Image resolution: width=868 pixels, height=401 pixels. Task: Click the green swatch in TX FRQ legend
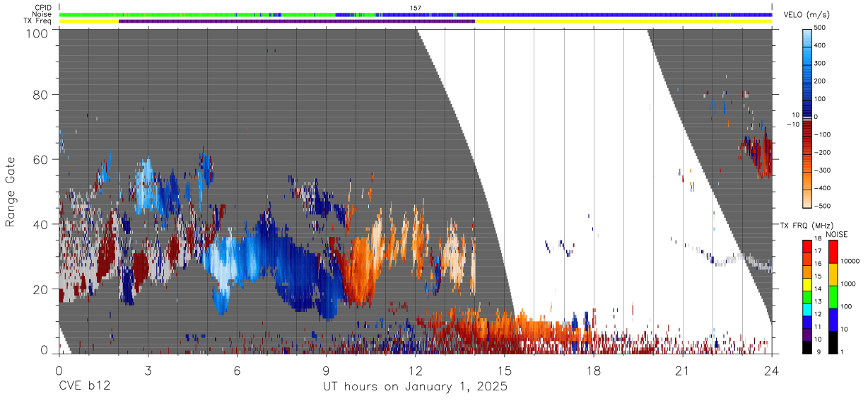[x=807, y=296]
